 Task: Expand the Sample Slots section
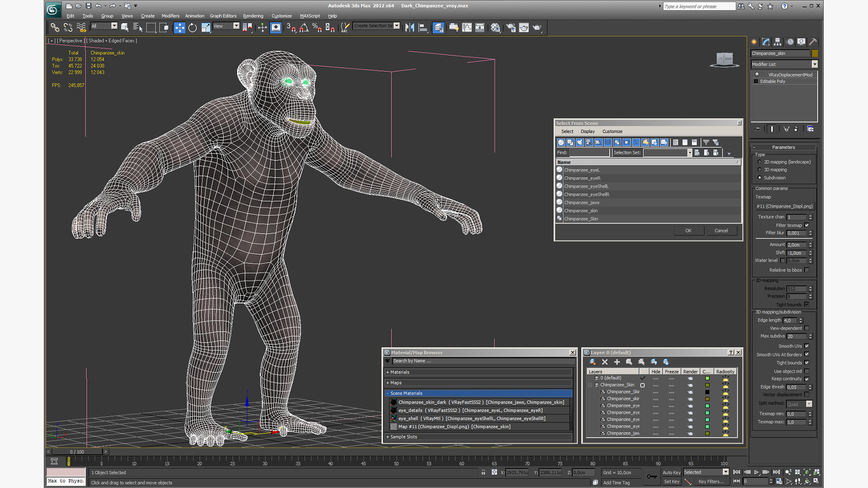tap(403, 437)
